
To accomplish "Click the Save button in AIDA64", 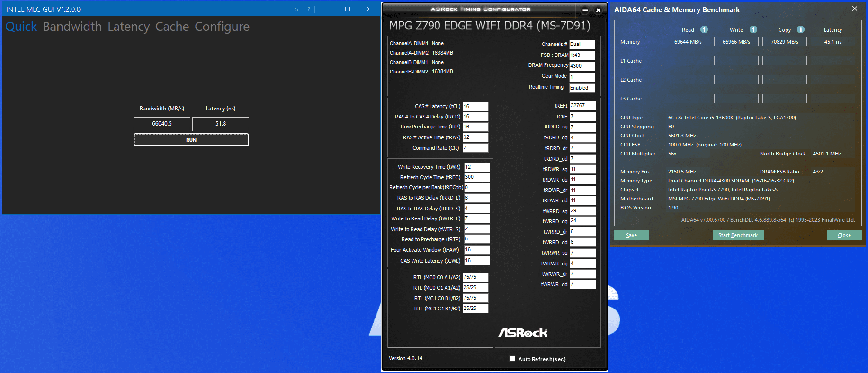I will pyautogui.click(x=631, y=235).
